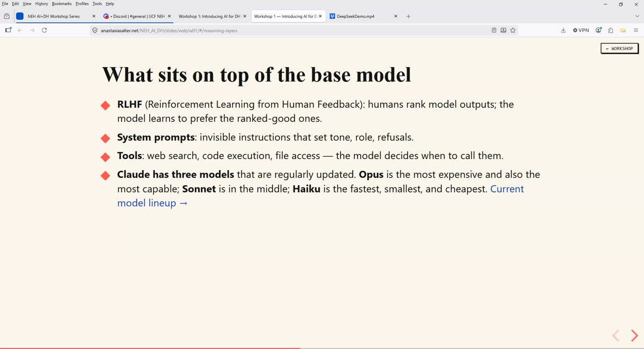Close the Discord #general tab
Viewport: 644px width, 349px height.
[x=169, y=16]
